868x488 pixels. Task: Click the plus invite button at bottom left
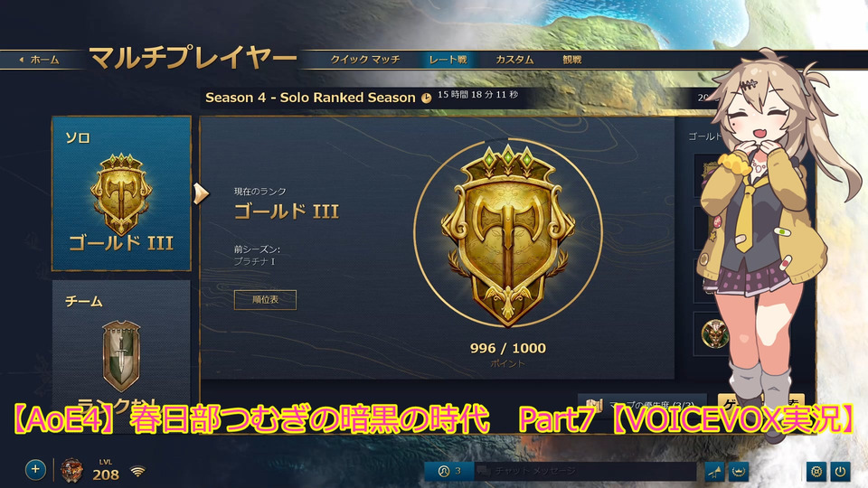pos(35,470)
